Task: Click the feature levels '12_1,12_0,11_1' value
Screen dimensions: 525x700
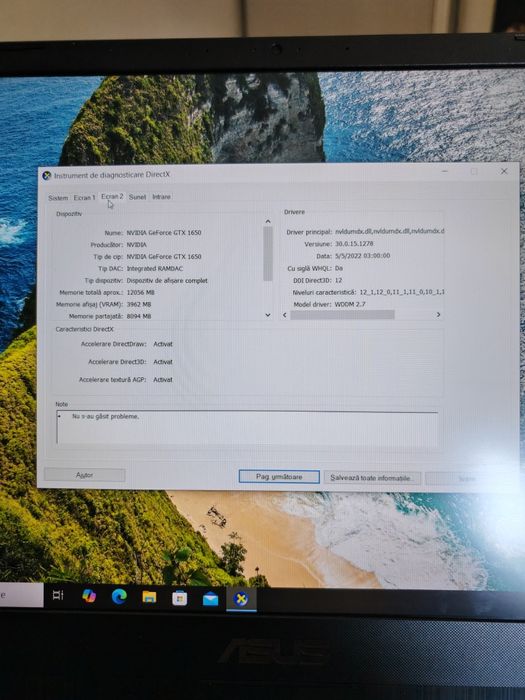Action: click(402, 292)
